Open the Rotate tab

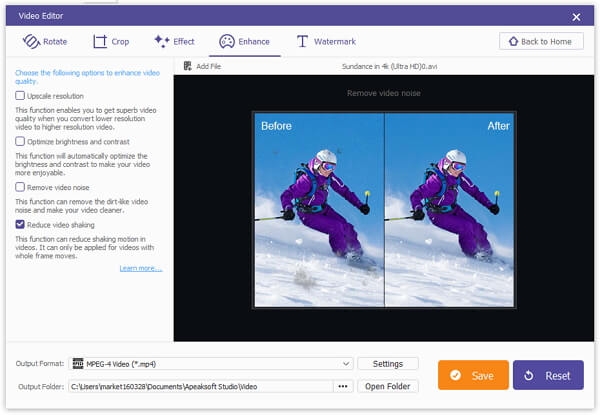click(45, 41)
